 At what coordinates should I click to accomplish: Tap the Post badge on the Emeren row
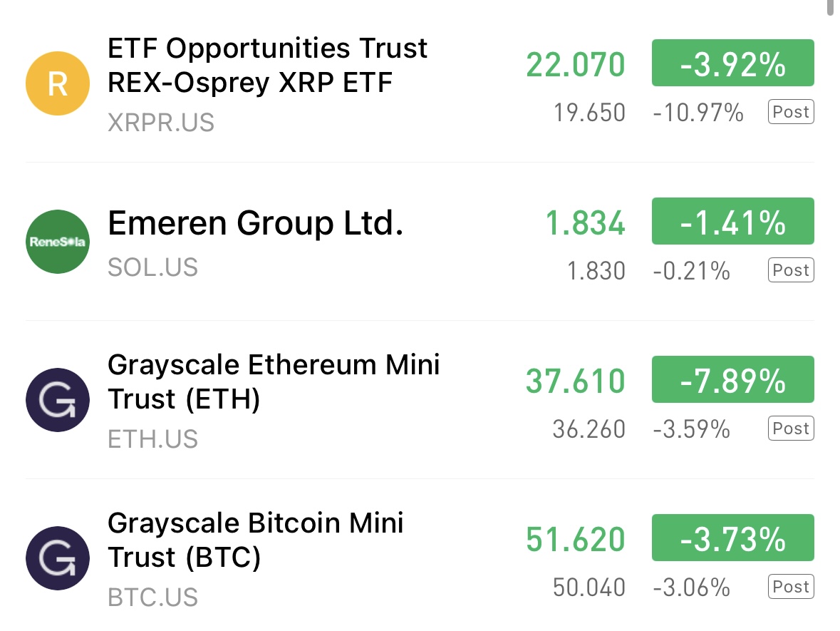point(791,270)
